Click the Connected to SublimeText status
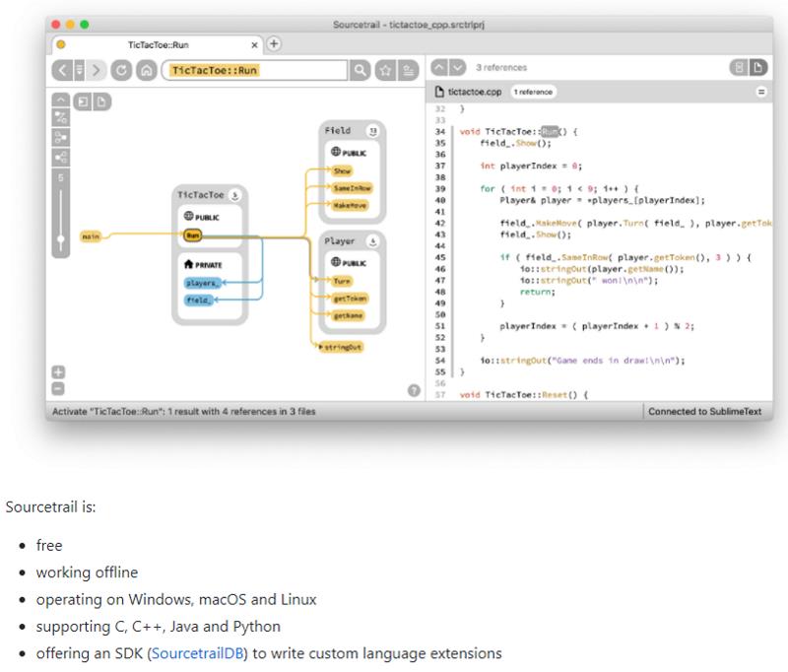788x672 pixels. click(704, 412)
